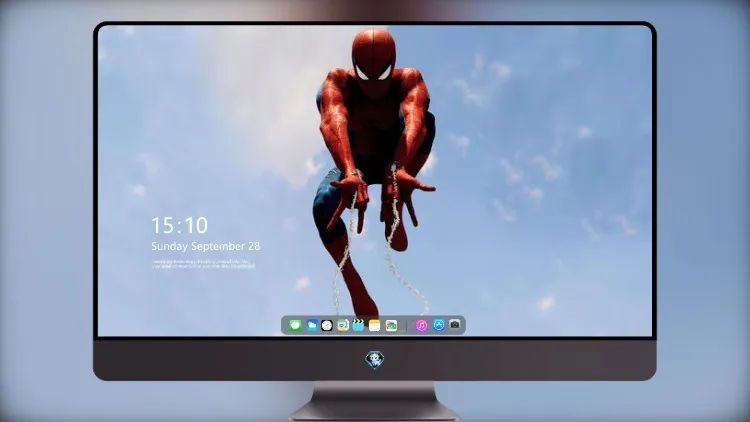The image size is (750, 422).
Task: Open the green Messages app in dock
Action: click(x=295, y=325)
